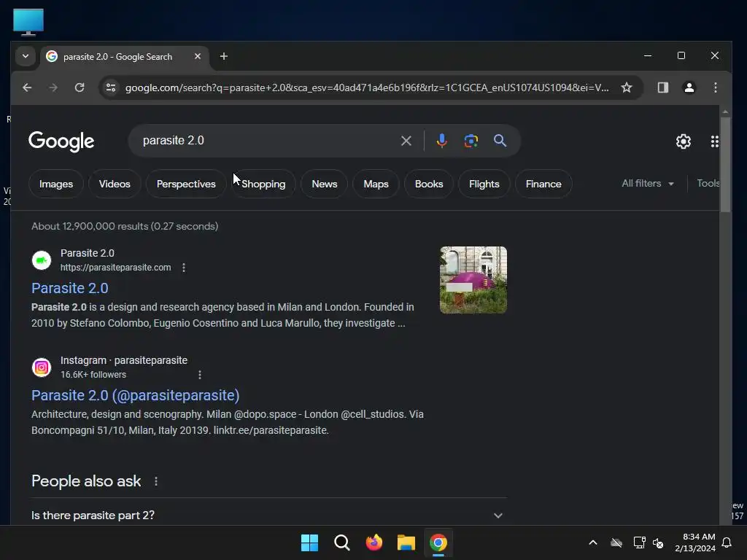Launch Firefox from the taskbar
This screenshot has height=560, width=747.
[x=374, y=542]
